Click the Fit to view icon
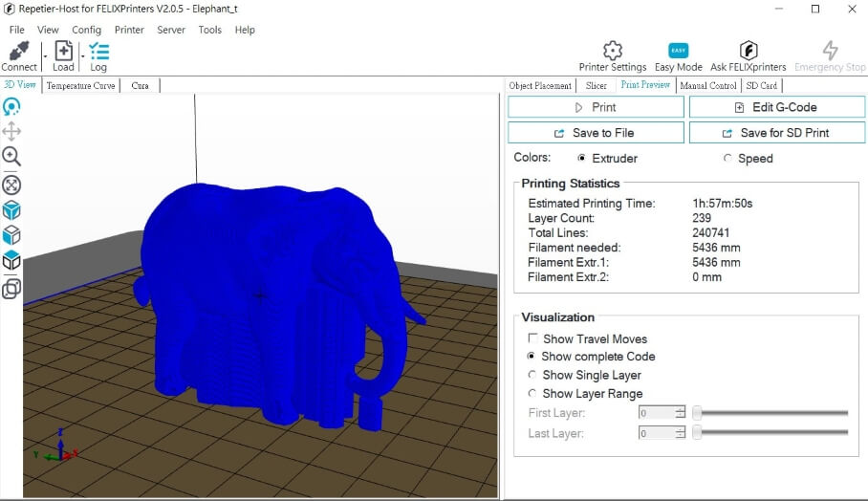Screen dimensions: 868x501 click(11, 185)
